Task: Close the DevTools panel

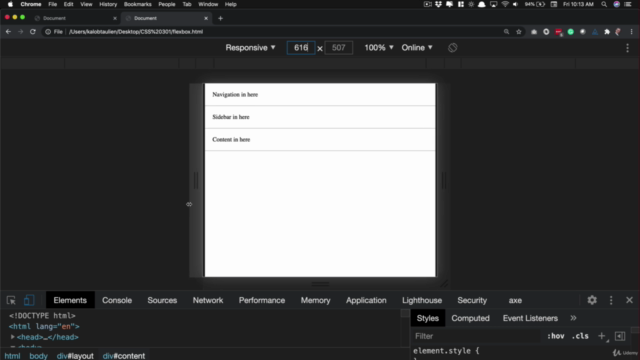Action: [629, 300]
